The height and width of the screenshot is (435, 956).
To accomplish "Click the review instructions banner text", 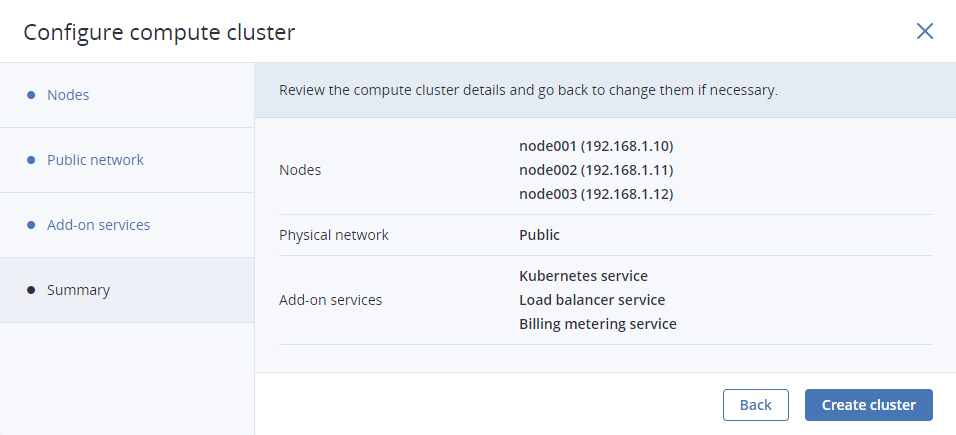I will point(528,90).
